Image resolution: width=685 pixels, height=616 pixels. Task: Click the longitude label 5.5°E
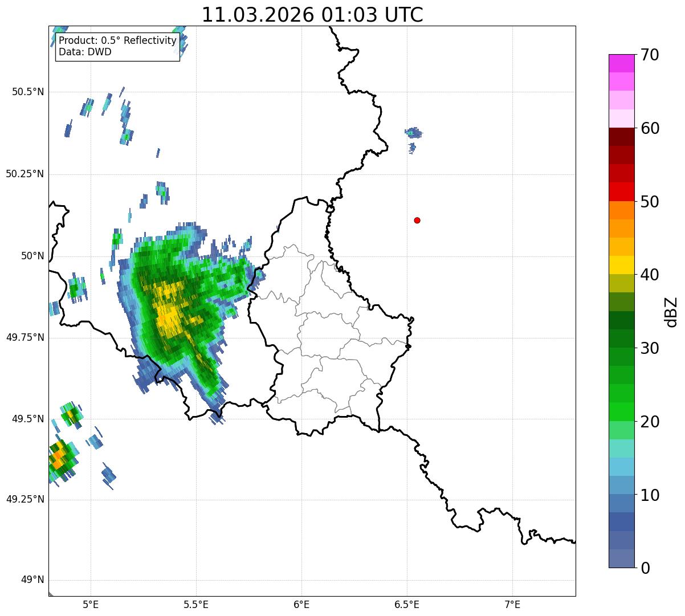(x=196, y=604)
